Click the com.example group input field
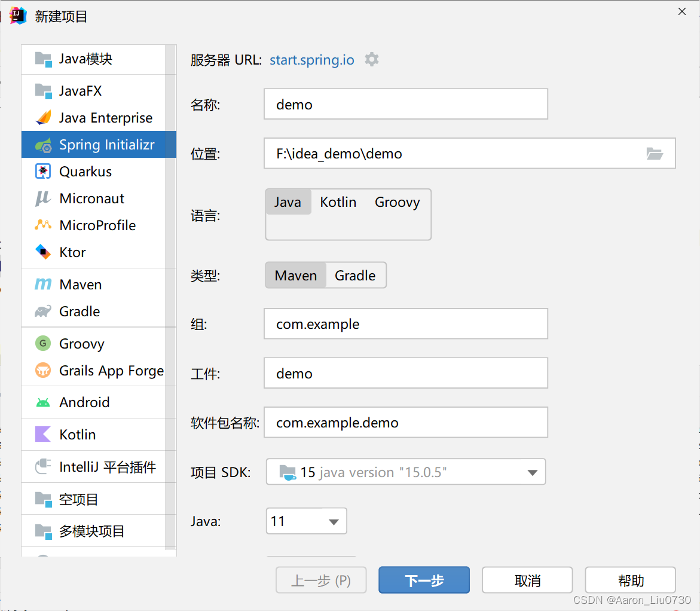 click(x=406, y=324)
